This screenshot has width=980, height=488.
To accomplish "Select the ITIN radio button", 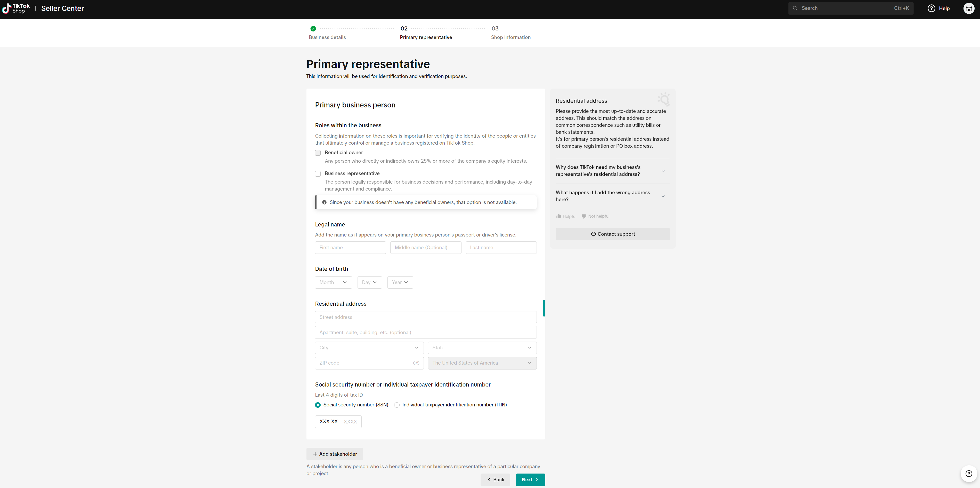I will point(397,405).
